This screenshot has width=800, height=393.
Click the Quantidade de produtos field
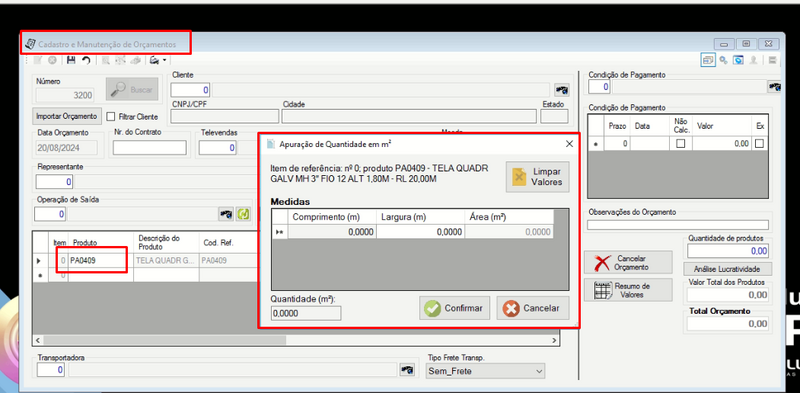tap(728, 251)
